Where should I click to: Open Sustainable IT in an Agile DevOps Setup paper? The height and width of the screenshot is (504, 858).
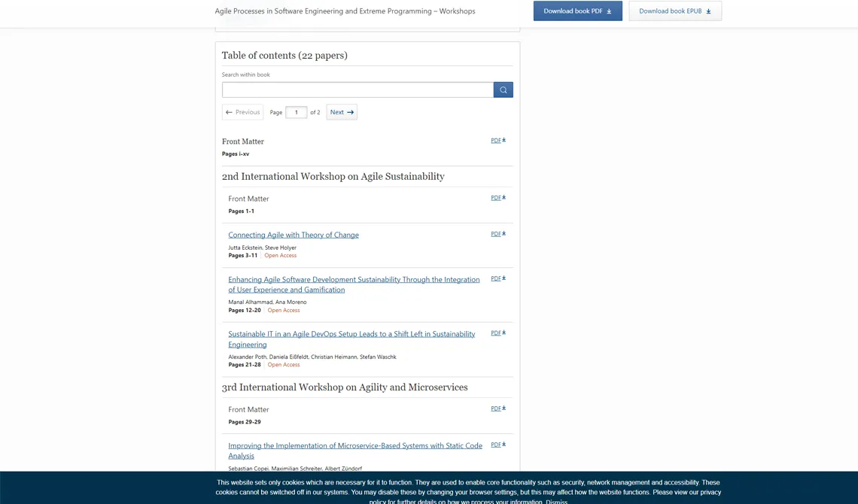[351, 339]
